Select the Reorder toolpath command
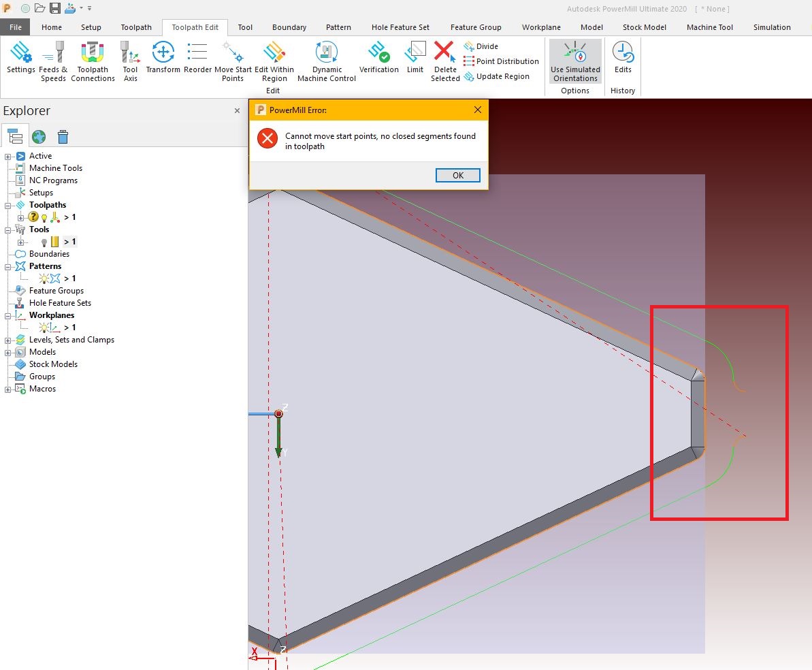Screen dimensions: 812x670 point(197,58)
